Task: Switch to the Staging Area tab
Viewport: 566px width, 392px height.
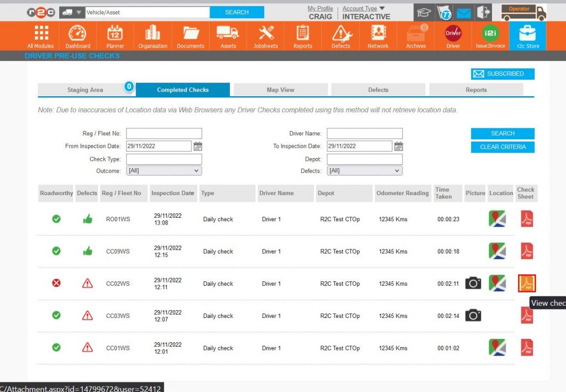Action: click(x=85, y=90)
